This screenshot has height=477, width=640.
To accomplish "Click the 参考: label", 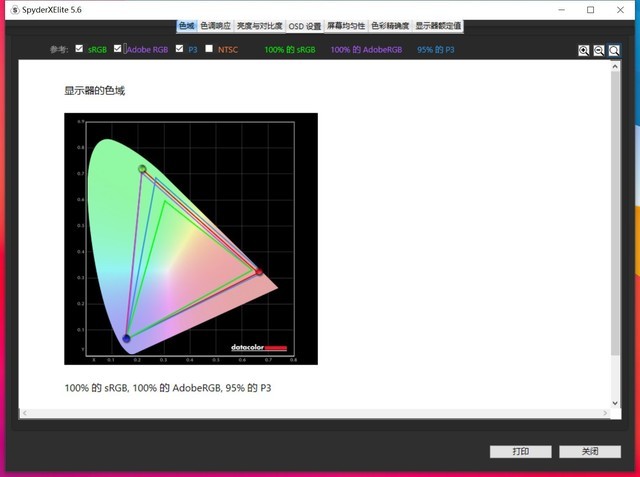I will click(x=59, y=49).
